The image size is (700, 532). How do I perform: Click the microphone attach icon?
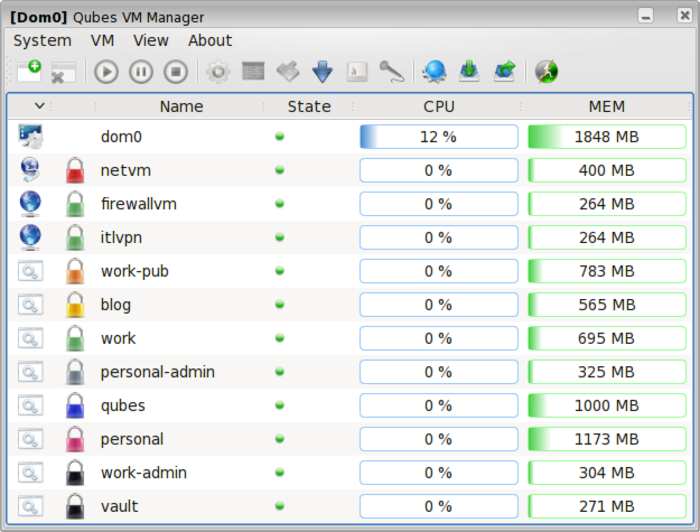click(392, 71)
